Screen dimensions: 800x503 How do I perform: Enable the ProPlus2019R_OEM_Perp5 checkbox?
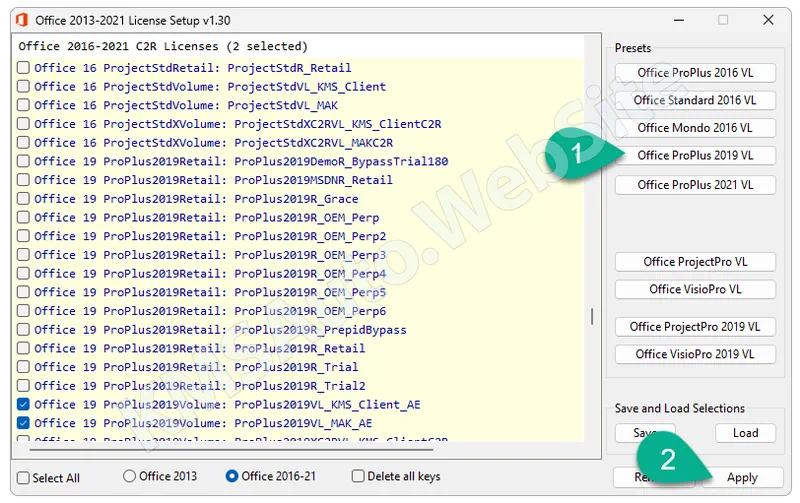click(x=23, y=292)
